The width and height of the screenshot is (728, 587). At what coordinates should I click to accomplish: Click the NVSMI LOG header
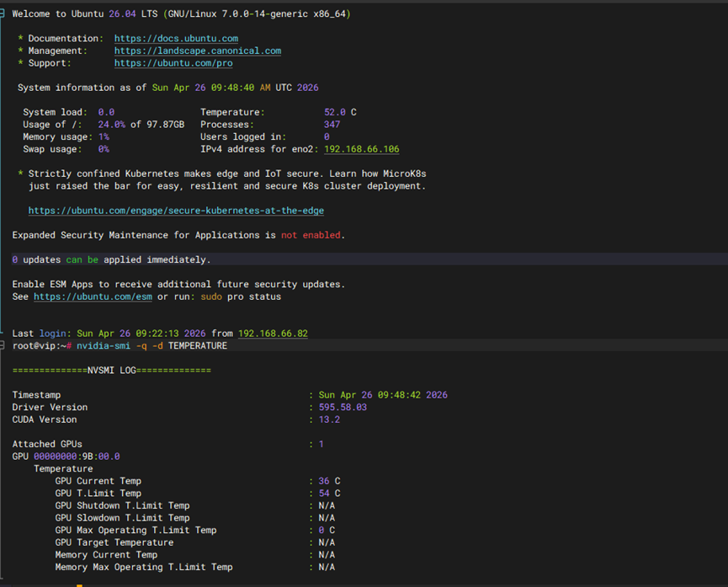coord(111,371)
